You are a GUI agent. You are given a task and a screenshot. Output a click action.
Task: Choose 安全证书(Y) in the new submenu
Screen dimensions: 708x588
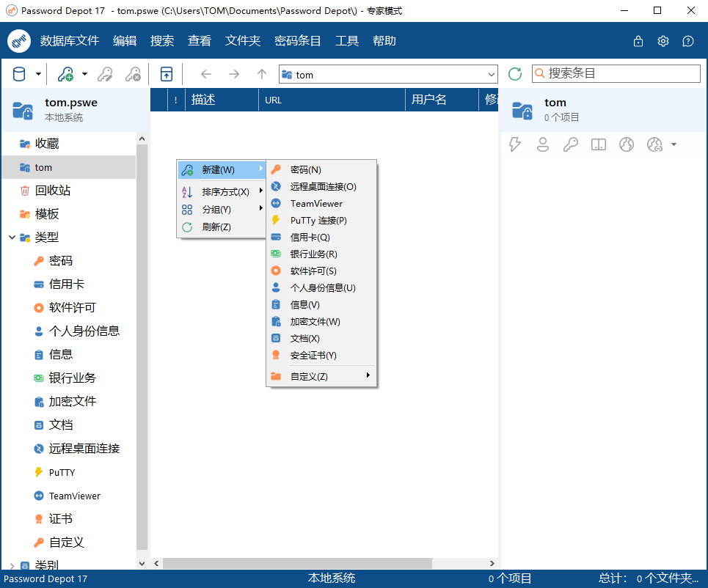click(321, 355)
